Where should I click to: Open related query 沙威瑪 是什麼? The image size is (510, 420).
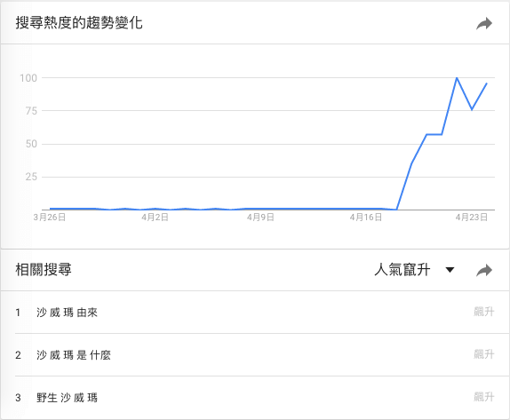[74, 355]
